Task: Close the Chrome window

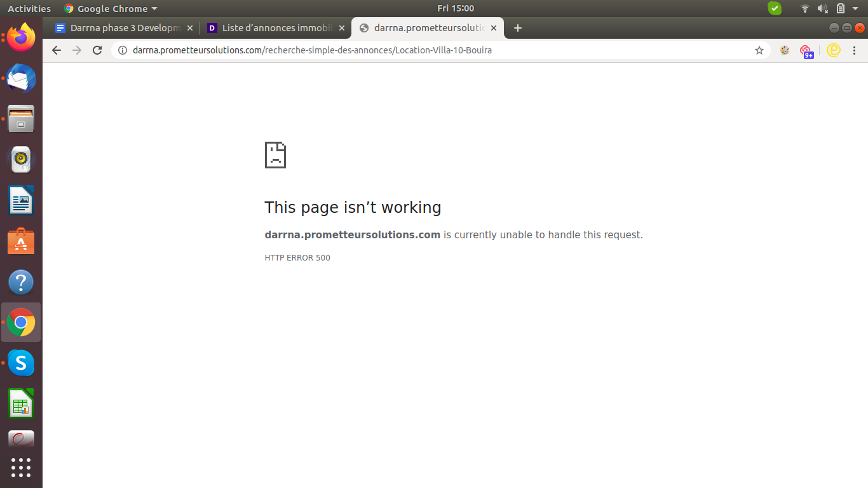Action: pyautogui.click(x=860, y=28)
